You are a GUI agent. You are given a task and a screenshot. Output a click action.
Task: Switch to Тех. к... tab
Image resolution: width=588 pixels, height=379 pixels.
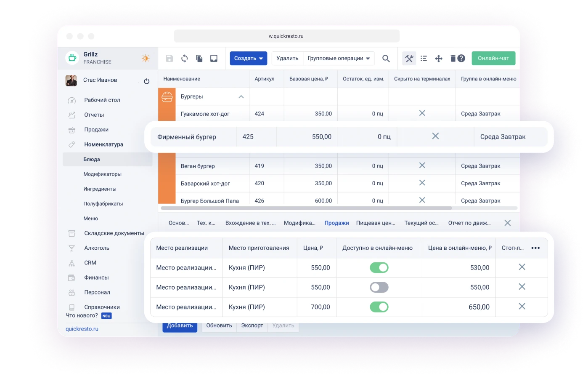click(x=206, y=223)
